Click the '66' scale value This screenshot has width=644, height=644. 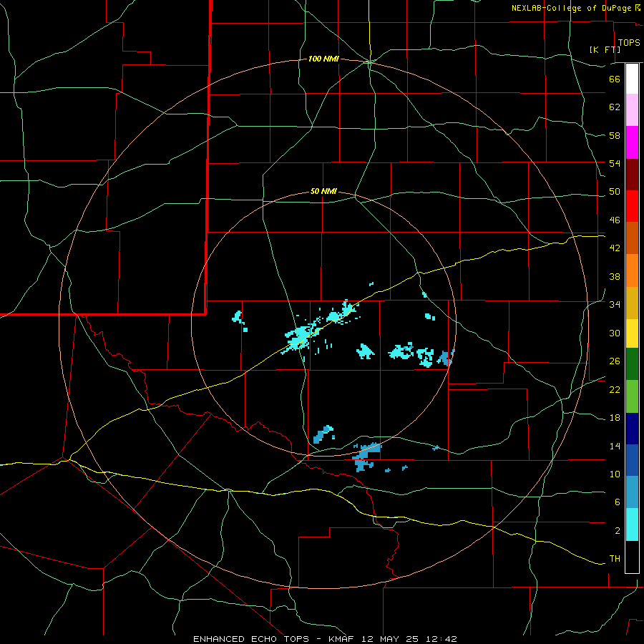pyautogui.click(x=615, y=79)
